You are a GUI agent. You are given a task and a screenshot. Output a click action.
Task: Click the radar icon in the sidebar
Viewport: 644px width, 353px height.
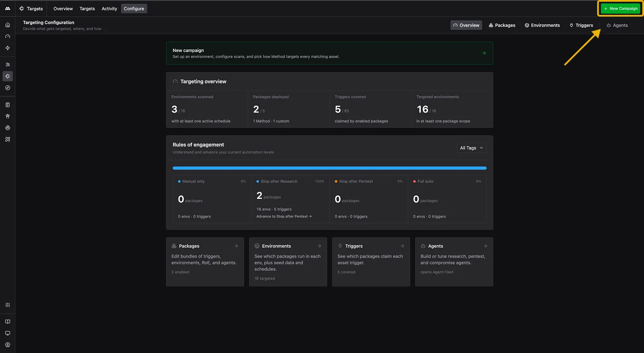pos(8,128)
